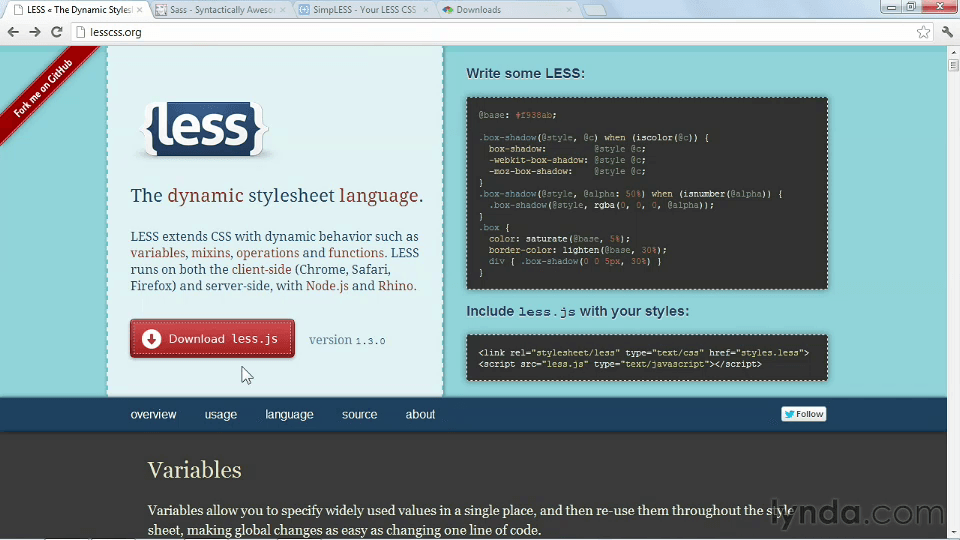The image size is (960, 540).
Task: Switch to the Downloads tab
Action: pyautogui.click(x=507, y=10)
